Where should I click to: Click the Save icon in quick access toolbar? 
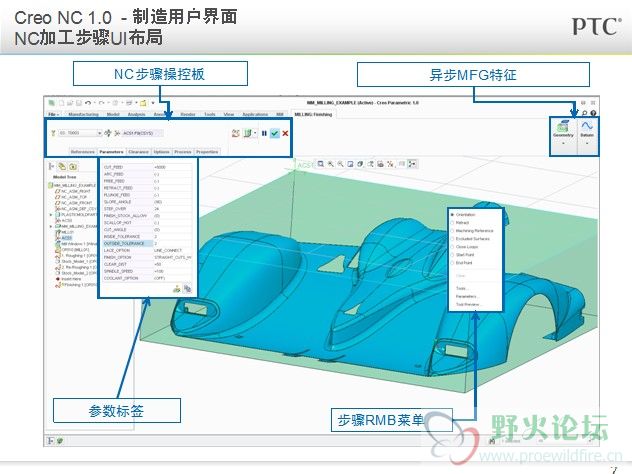79,103
